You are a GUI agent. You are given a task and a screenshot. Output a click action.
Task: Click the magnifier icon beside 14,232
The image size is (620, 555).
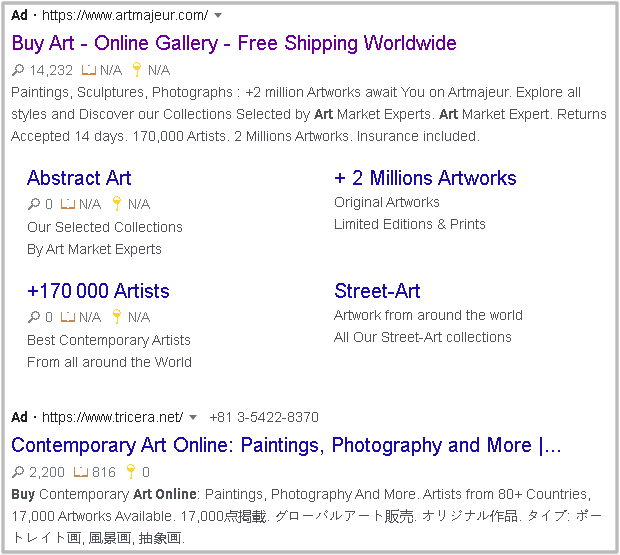pos(18,70)
